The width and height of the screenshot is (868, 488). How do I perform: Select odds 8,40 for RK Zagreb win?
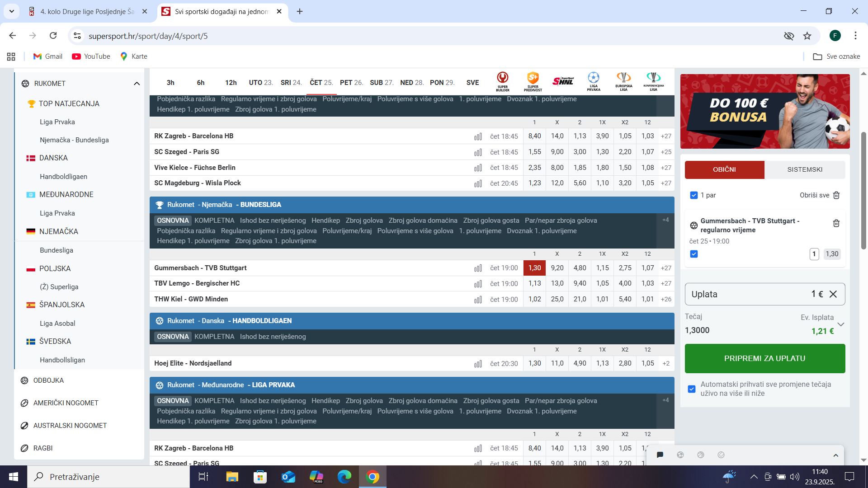(x=534, y=136)
